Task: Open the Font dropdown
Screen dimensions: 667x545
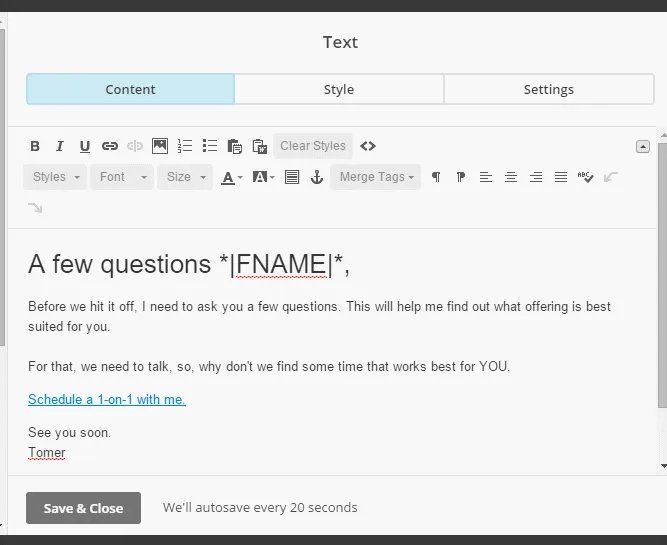Action: click(122, 177)
